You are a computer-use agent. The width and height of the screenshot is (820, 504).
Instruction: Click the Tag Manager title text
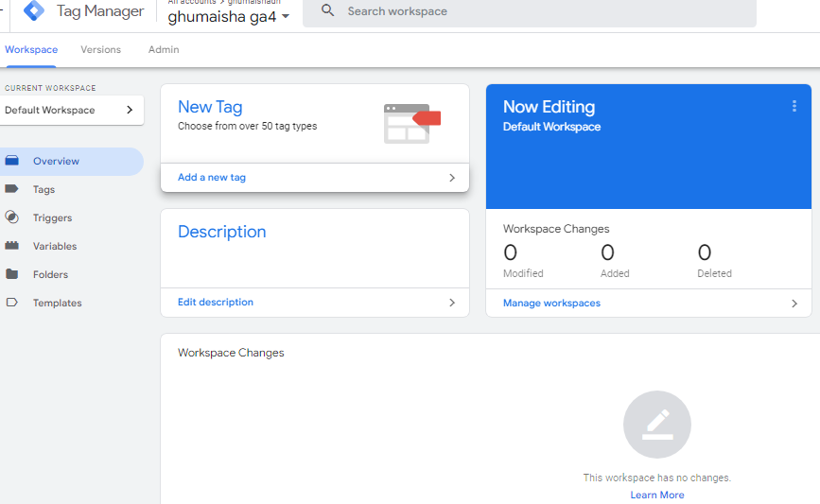(100, 11)
